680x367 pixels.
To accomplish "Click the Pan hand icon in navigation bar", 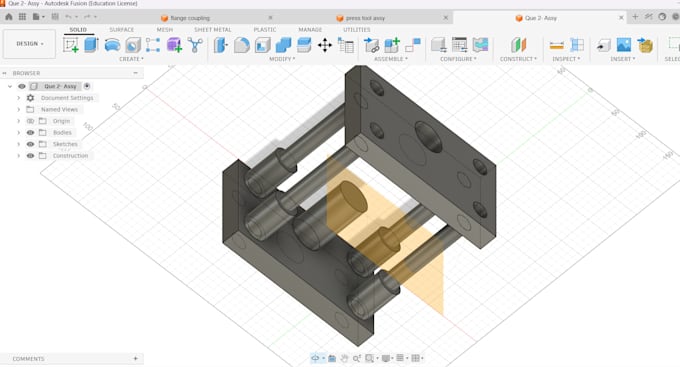I will click(344, 358).
